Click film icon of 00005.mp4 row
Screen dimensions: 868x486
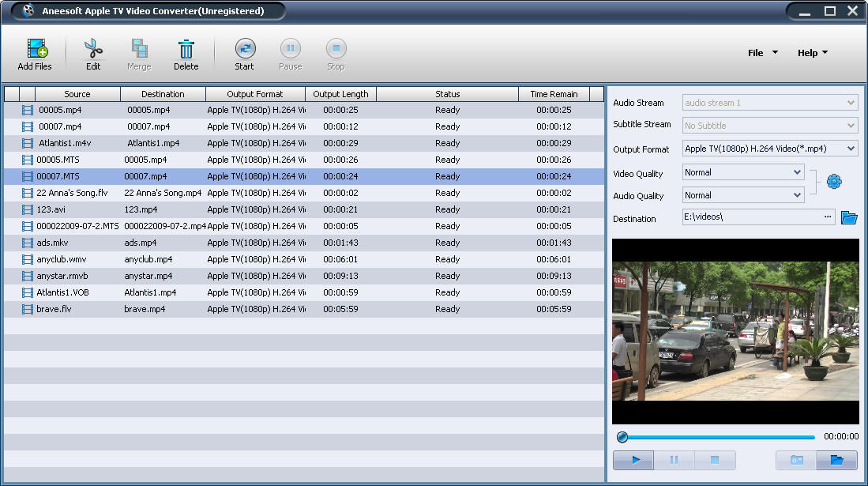tap(27, 111)
